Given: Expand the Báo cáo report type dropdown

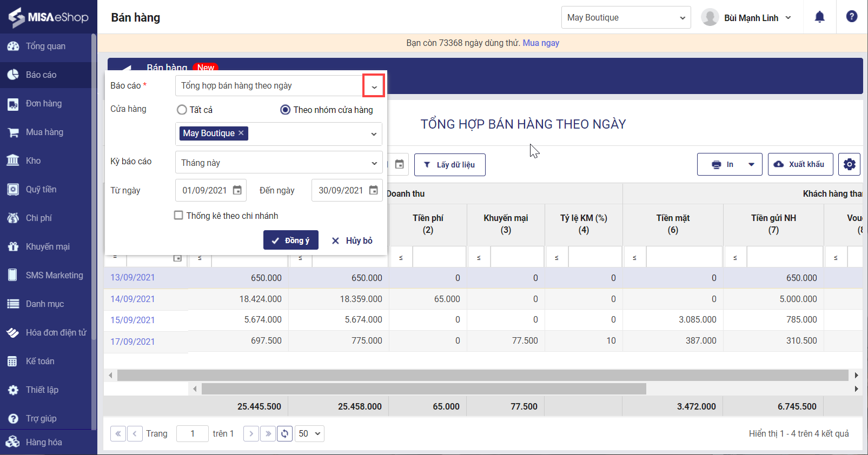Looking at the screenshot, I should (374, 86).
